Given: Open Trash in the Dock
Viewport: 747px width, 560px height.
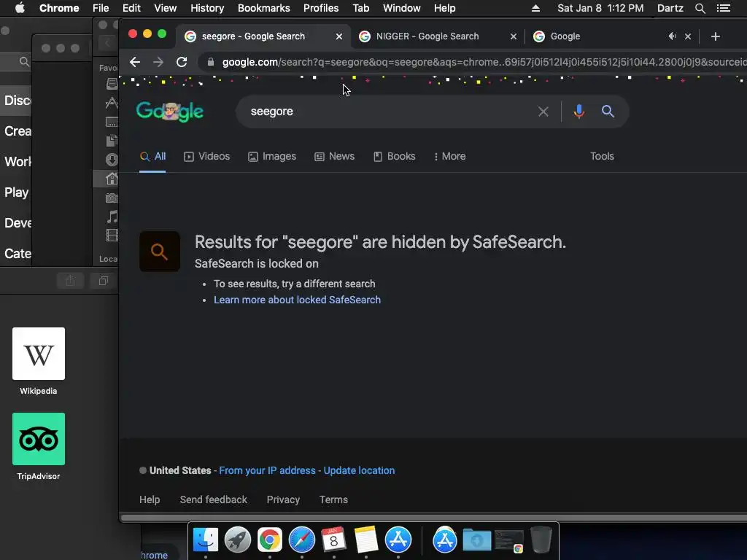Looking at the screenshot, I should click(541, 540).
